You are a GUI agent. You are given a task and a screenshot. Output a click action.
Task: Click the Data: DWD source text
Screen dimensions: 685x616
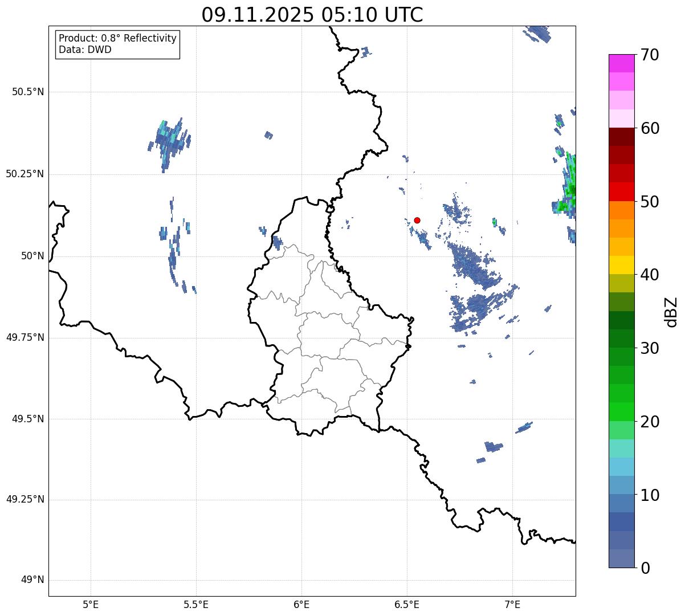coord(85,50)
